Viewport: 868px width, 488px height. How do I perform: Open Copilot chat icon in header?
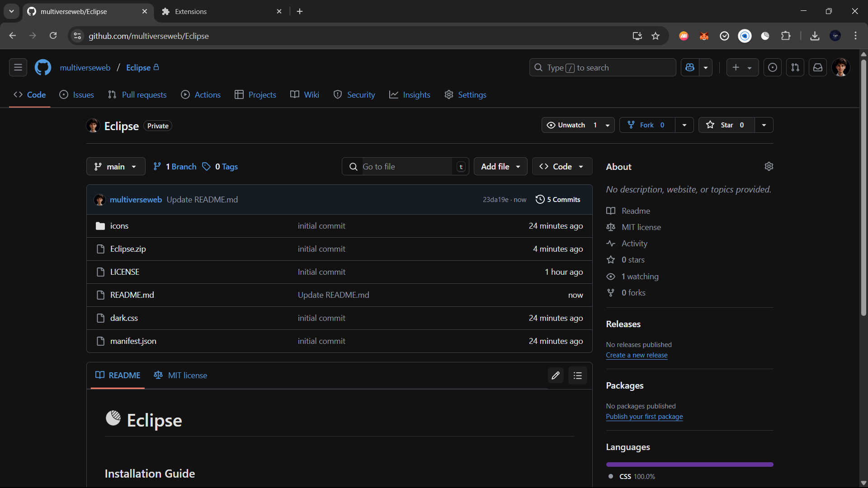[690, 68]
